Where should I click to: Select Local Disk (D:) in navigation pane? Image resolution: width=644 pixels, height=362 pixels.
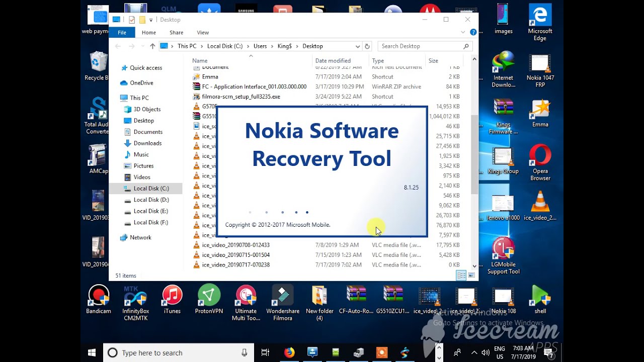tap(151, 200)
